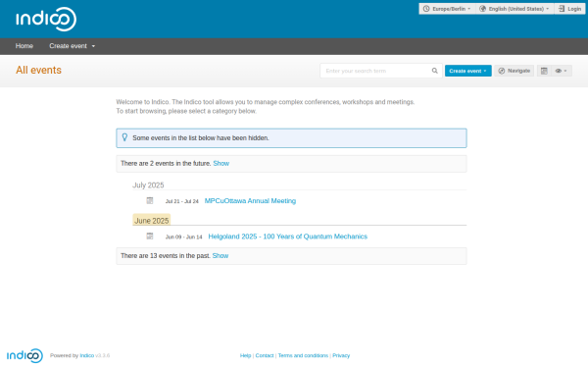Viewport: 588px width, 368px height.
Task: Click the Indico logo in the header
Action: click(x=46, y=19)
